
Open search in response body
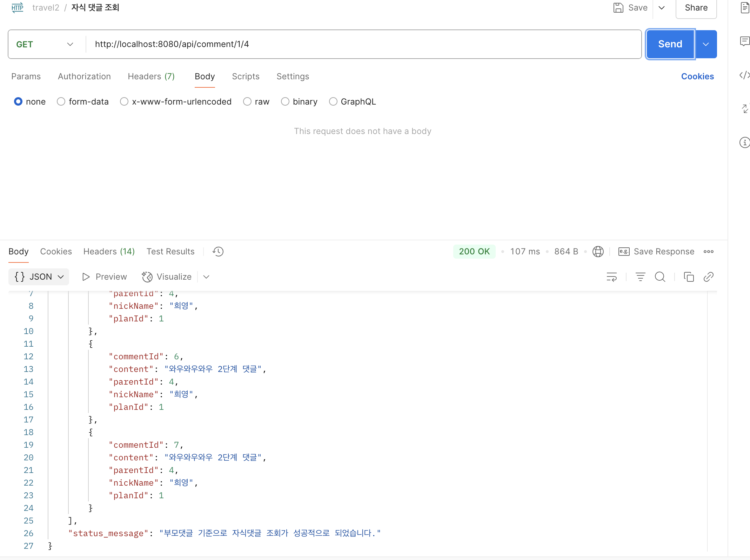coord(660,277)
